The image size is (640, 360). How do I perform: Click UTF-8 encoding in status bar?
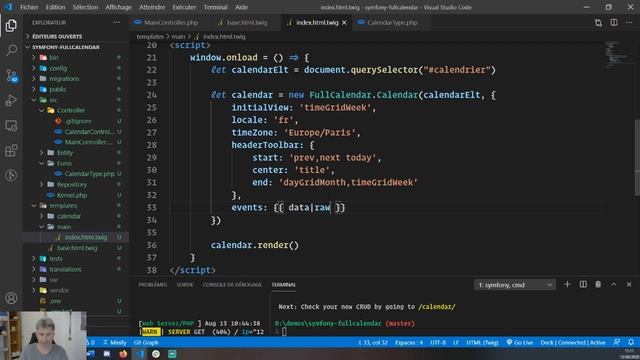(438, 342)
